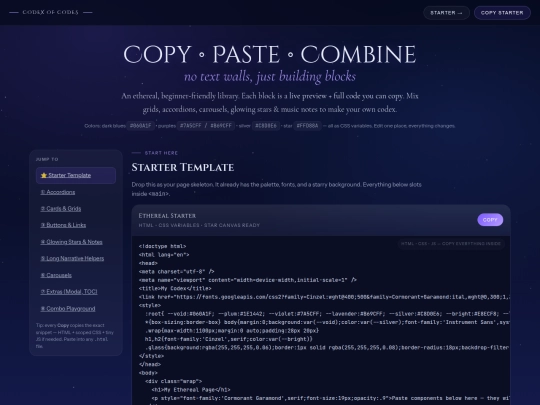This screenshot has width=540, height=405.
Task: Click the #060A1F dark blue color chip
Action: click(141, 126)
